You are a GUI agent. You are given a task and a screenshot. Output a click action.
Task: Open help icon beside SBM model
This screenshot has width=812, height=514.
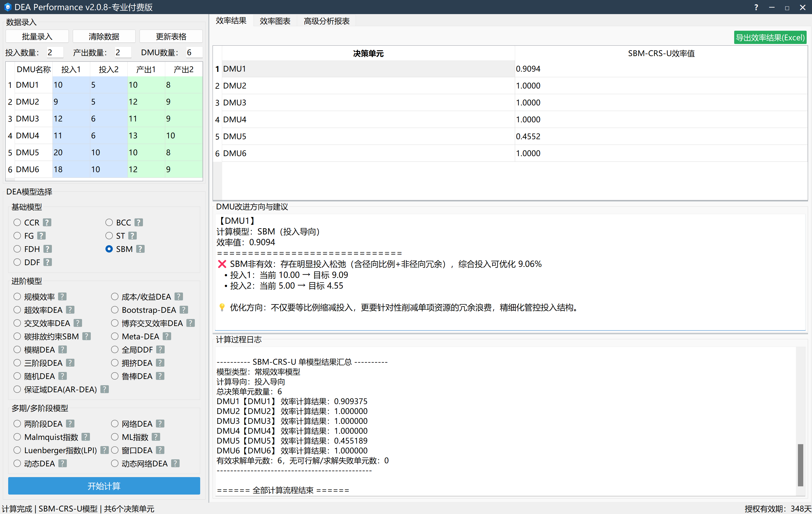click(140, 249)
